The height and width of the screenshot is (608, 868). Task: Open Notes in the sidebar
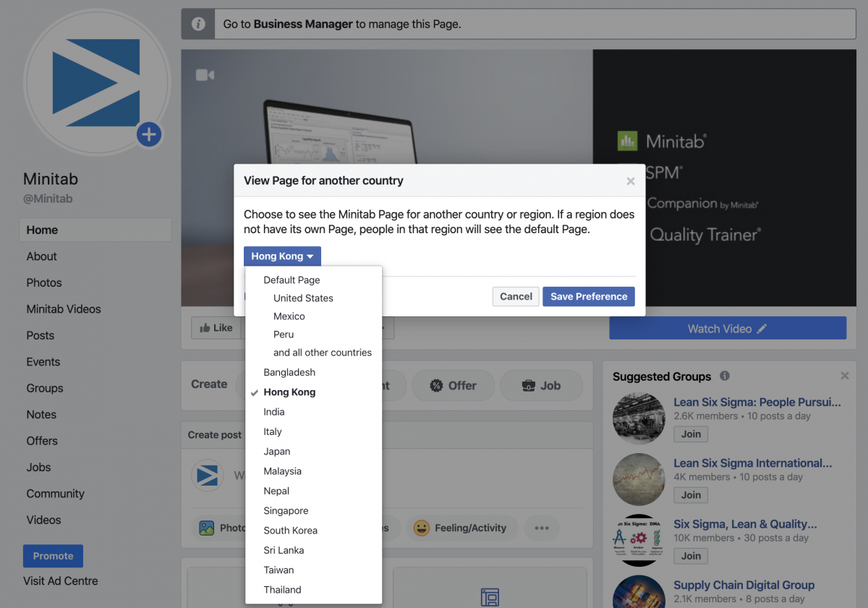(41, 415)
